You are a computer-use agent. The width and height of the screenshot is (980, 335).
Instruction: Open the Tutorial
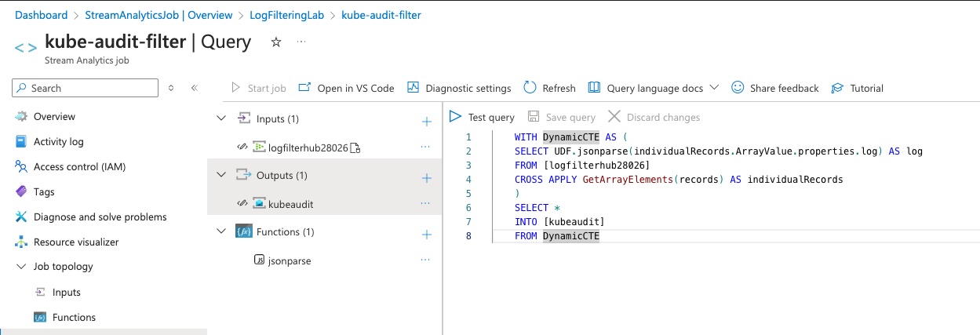point(858,88)
